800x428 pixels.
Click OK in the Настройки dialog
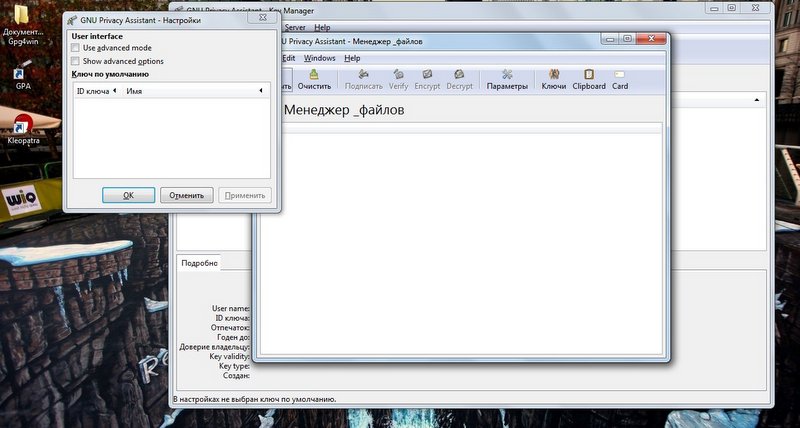129,195
